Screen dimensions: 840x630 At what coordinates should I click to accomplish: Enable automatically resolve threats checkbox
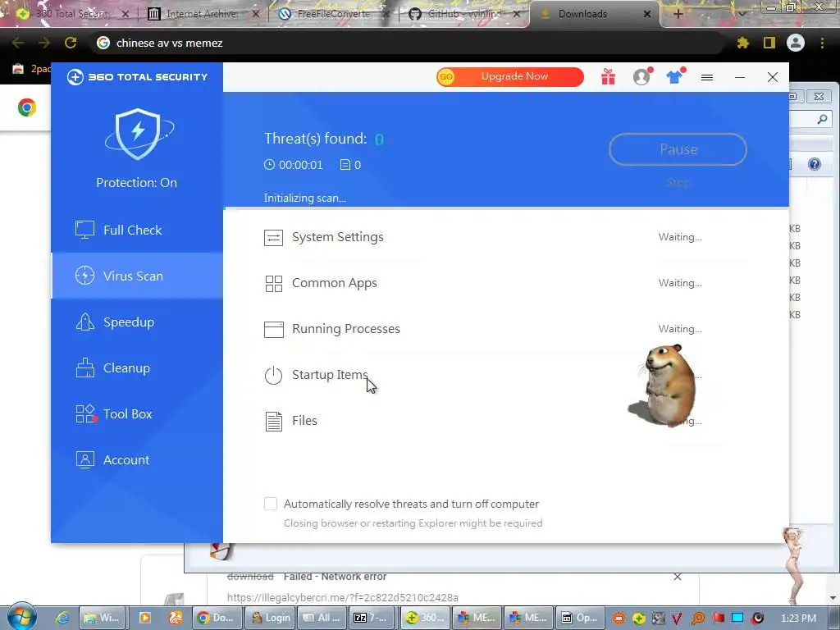[x=271, y=504]
